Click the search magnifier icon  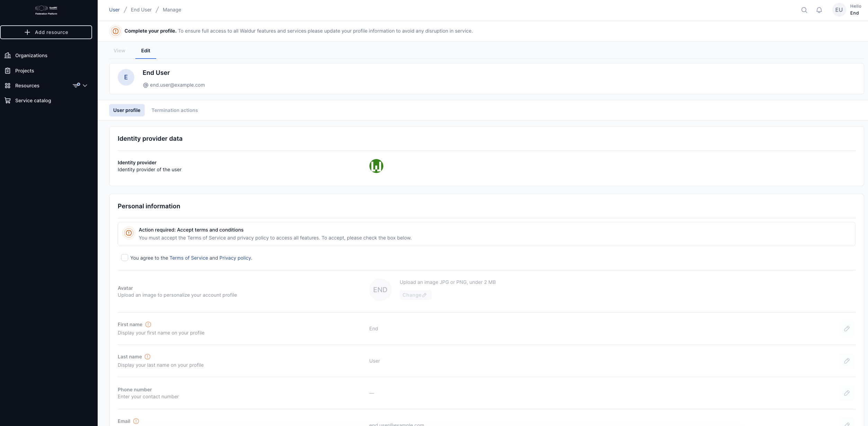pyautogui.click(x=804, y=10)
